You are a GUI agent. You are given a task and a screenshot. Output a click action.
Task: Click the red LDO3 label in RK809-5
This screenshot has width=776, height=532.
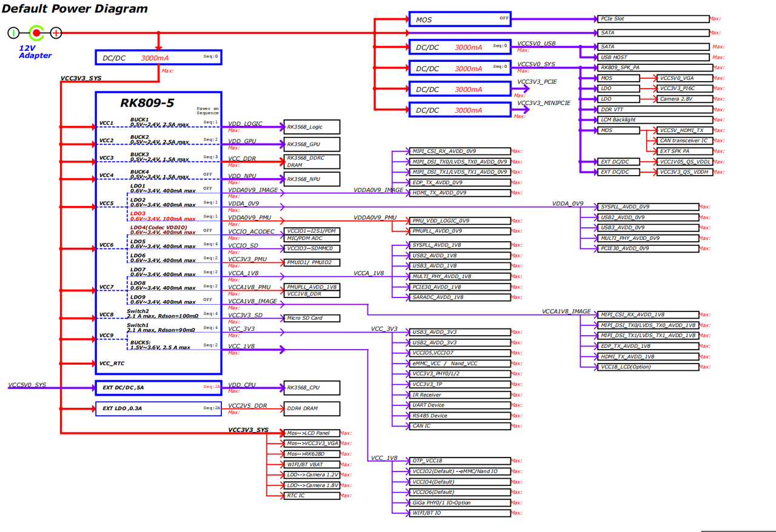(138, 213)
